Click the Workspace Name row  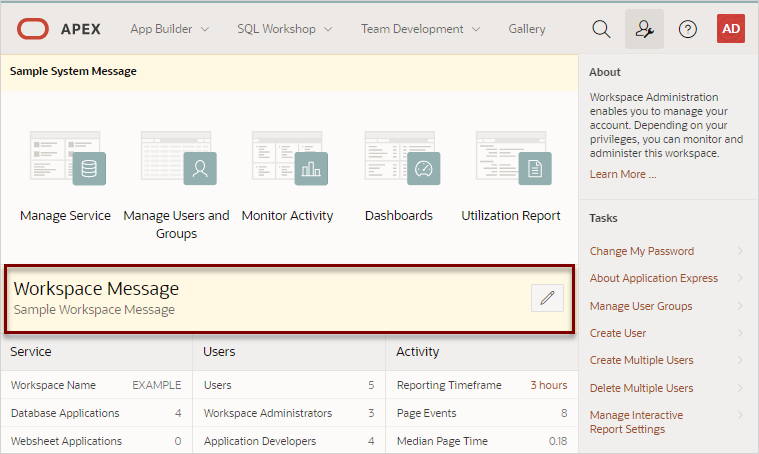[x=96, y=385]
